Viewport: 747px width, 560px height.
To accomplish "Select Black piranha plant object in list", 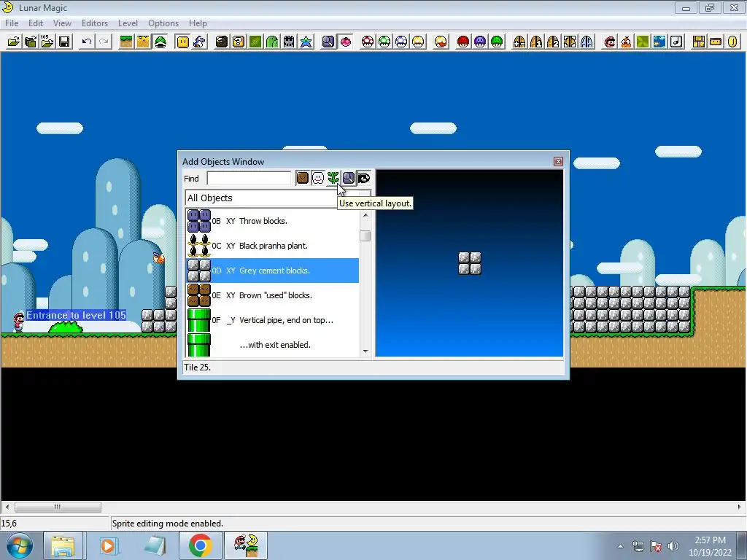I will click(x=272, y=246).
